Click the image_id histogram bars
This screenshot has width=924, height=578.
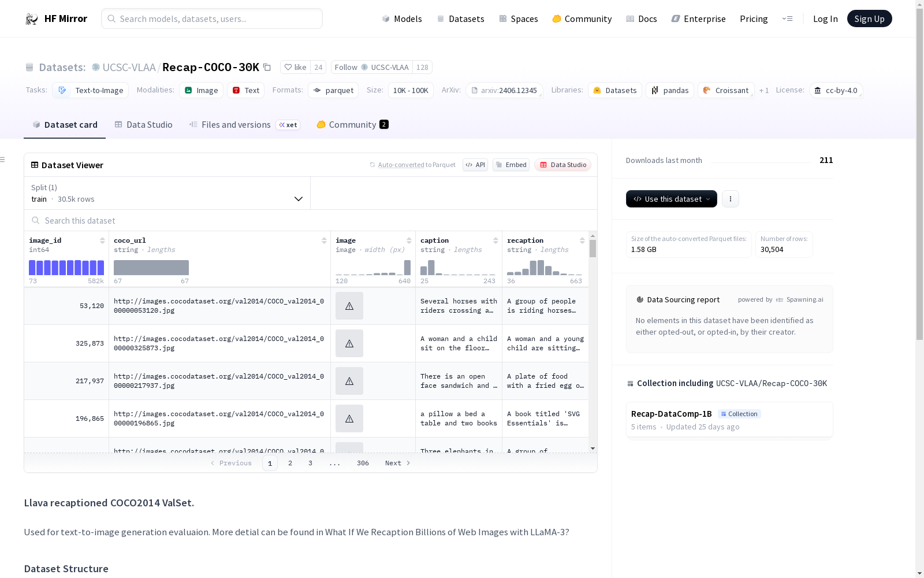click(66, 268)
